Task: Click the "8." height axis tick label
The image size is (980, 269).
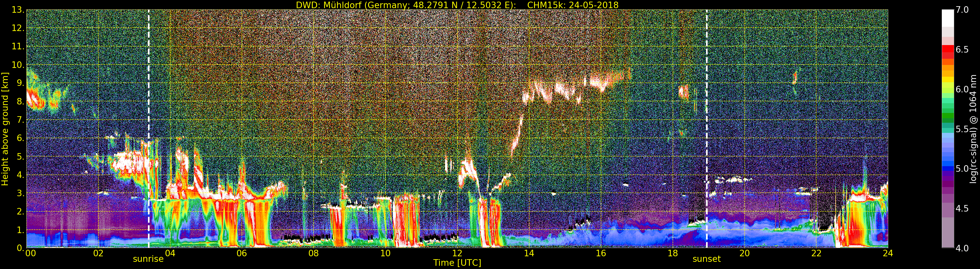Action: [x=20, y=102]
